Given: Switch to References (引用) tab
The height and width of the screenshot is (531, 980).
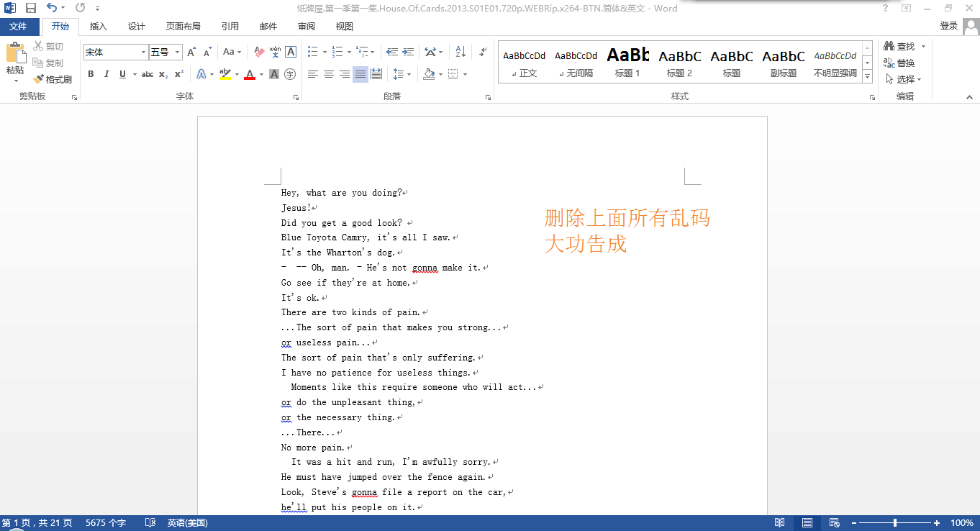Looking at the screenshot, I should (x=230, y=27).
